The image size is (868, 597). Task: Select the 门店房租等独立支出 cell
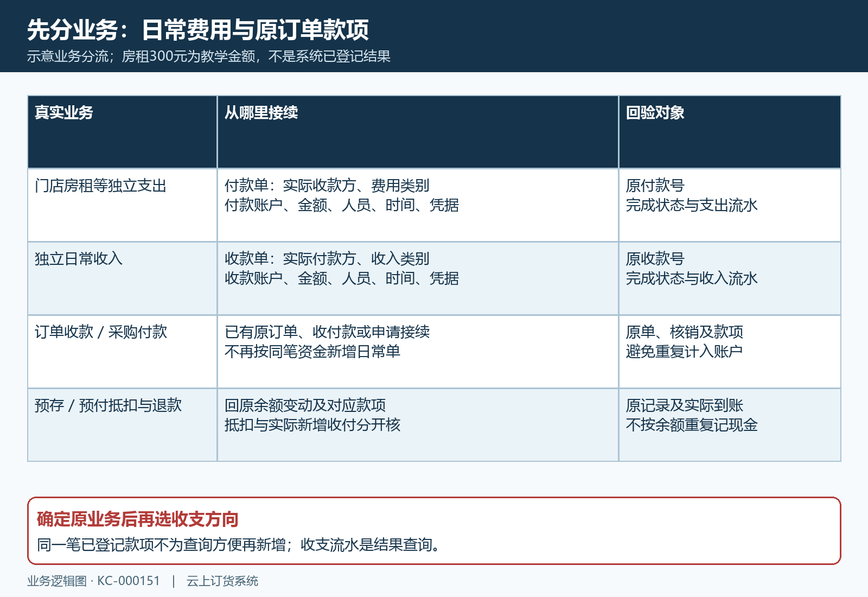coord(122,205)
